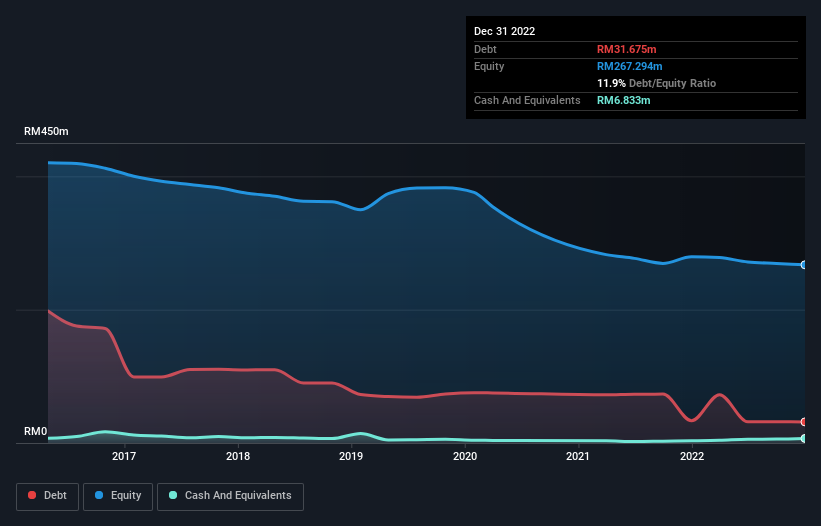
Task: Toggle the Cash And Equivalents legend button
Action: (x=230, y=496)
